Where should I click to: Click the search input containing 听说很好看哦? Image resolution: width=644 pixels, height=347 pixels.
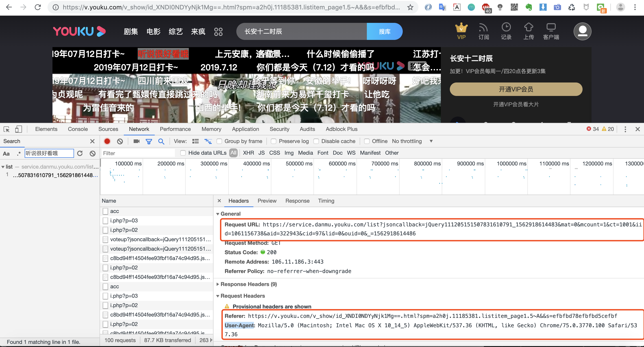click(x=49, y=153)
